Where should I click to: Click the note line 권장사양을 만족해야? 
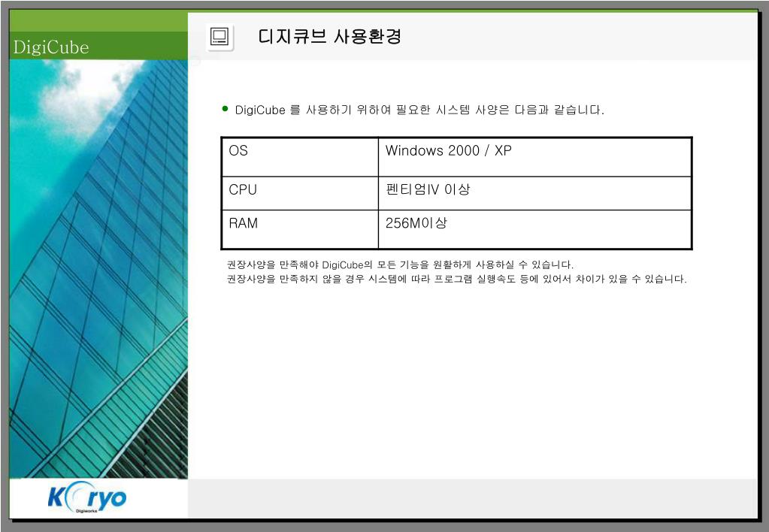click(400, 264)
